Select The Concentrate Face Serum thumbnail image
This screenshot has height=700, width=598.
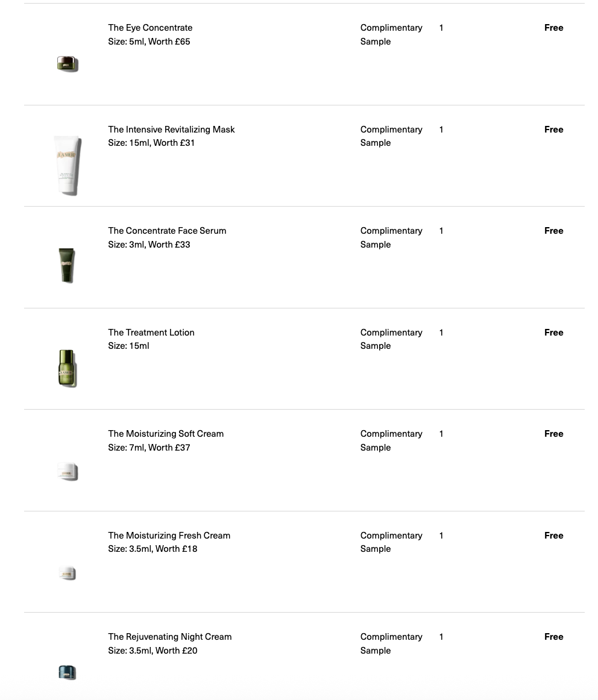[67, 265]
